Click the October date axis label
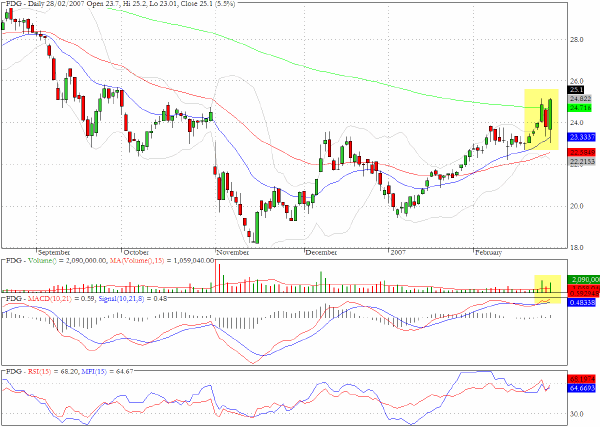Screen dimensions: 600x427 click(x=136, y=253)
